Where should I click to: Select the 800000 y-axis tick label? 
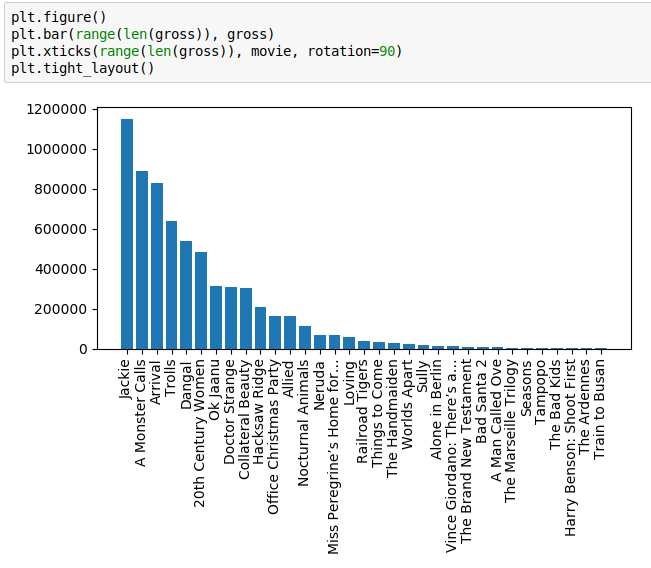(x=61, y=189)
